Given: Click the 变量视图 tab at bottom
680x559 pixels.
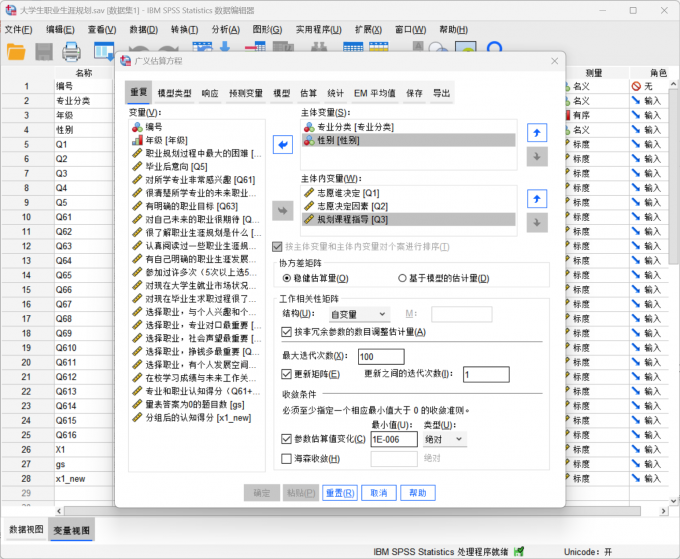Looking at the screenshot, I should [72, 530].
